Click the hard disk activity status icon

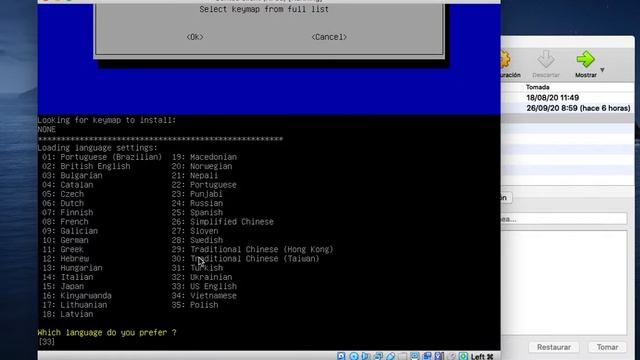coord(341,356)
